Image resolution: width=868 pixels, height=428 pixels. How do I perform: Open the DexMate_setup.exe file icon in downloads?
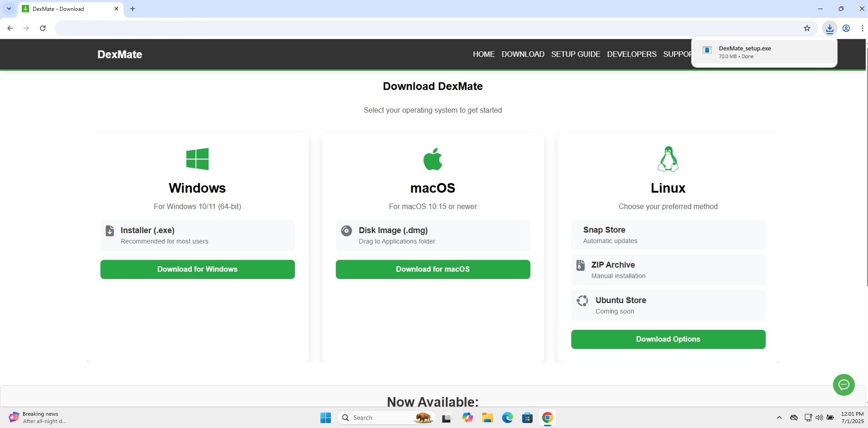point(707,50)
